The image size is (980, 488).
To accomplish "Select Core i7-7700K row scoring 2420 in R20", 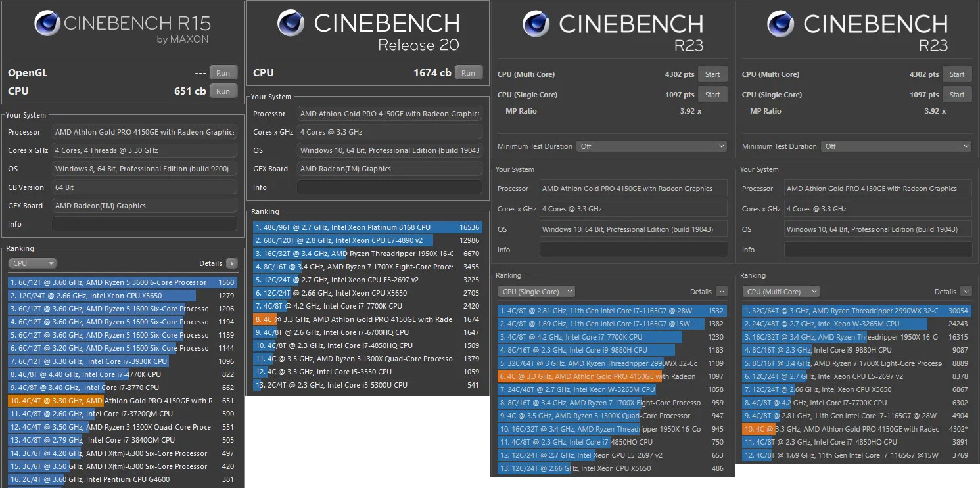I will pyautogui.click(x=368, y=306).
